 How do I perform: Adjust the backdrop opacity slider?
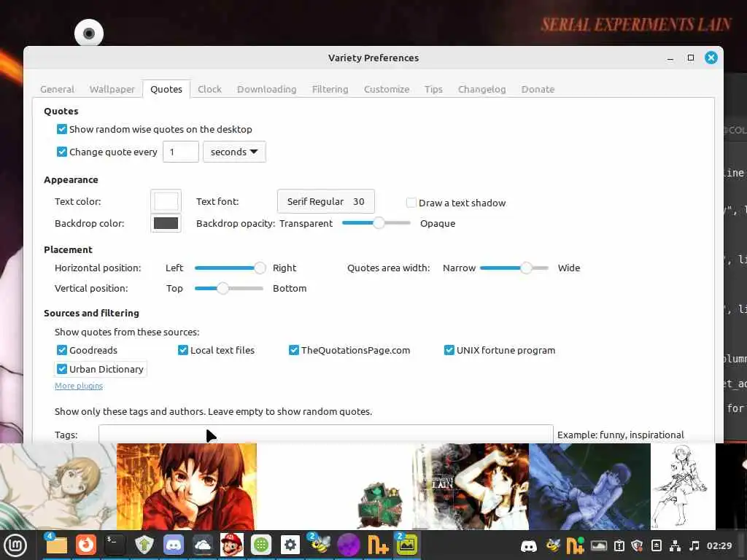point(376,223)
